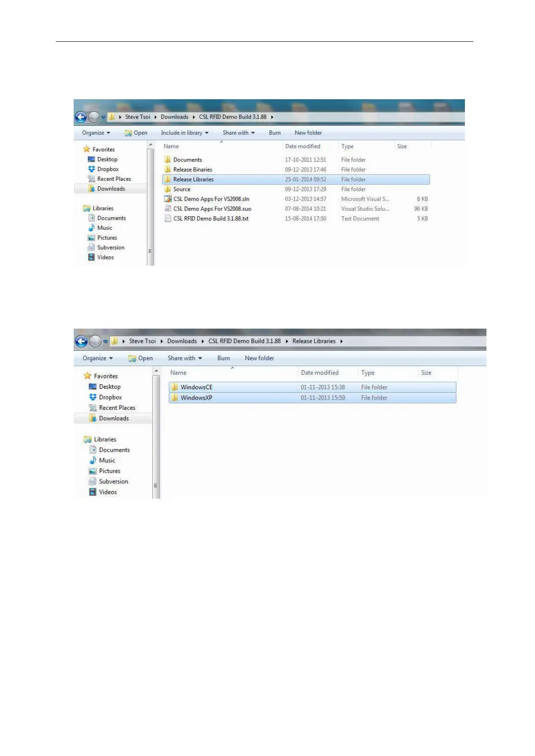
Task: Open recent pages dropdown in bottom window
Action: pos(105,342)
